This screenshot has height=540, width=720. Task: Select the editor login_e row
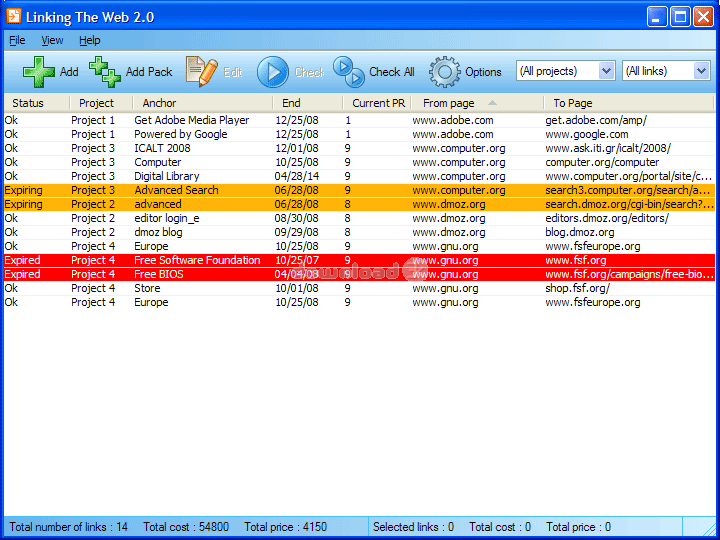(x=360, y=219)
